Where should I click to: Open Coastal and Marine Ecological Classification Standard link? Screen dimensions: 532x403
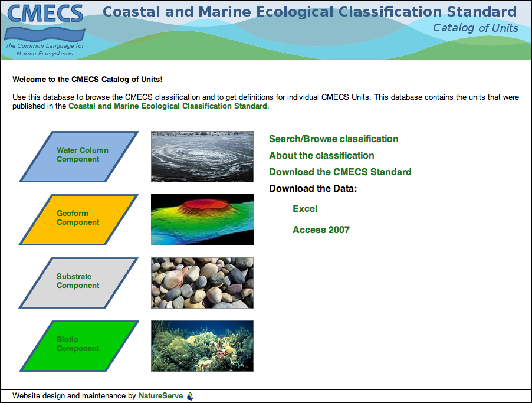point(168,106)
